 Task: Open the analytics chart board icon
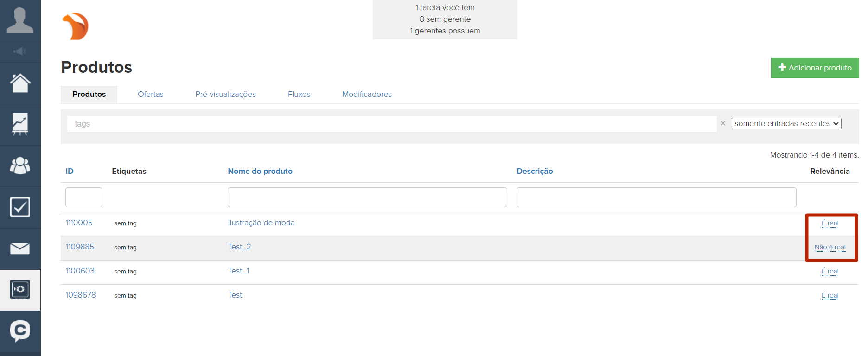(x=20, y=124)
